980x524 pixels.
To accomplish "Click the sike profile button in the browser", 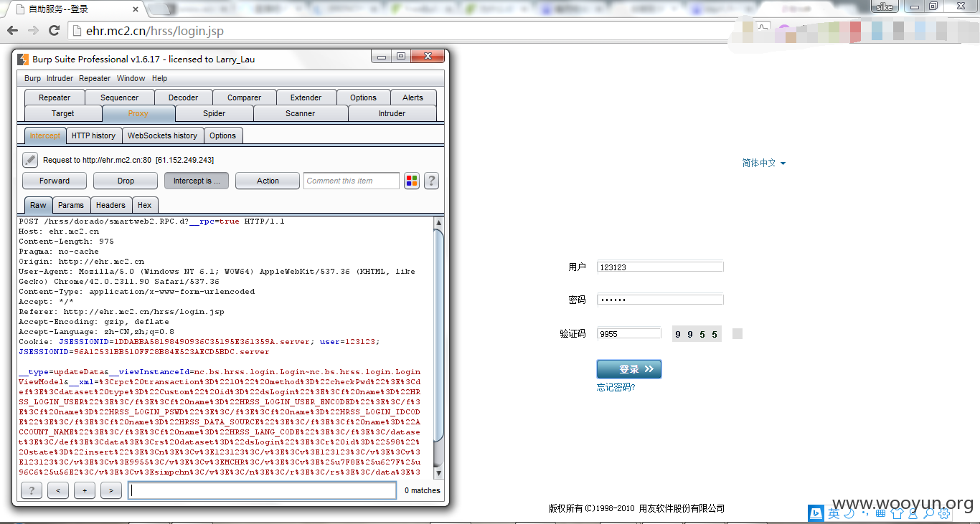I will [885, 6].
